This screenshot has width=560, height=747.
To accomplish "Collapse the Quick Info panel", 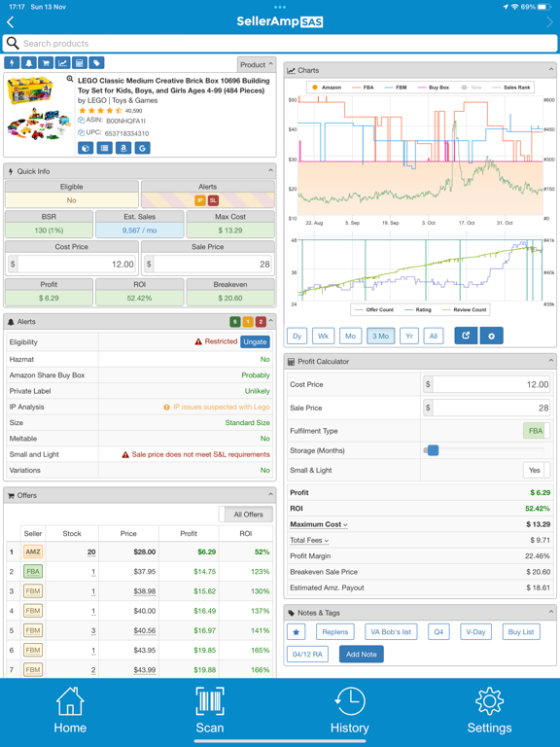I will (270, 170).
